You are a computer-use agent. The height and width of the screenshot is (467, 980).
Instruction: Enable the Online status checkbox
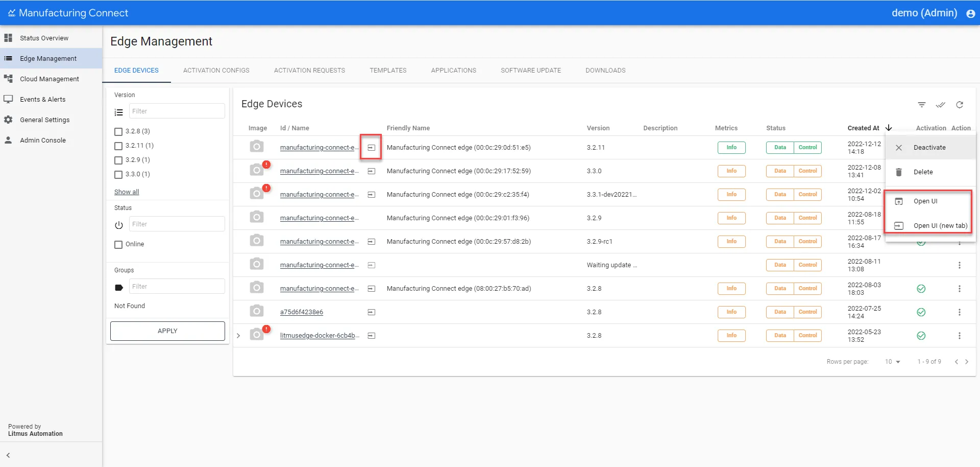coord(118,245)
